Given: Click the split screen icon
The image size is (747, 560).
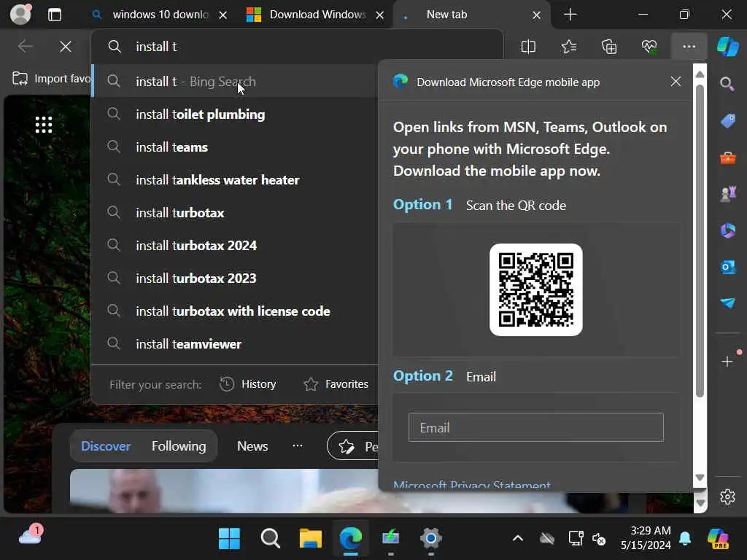Looking at the screenshot, I should 528,47.
